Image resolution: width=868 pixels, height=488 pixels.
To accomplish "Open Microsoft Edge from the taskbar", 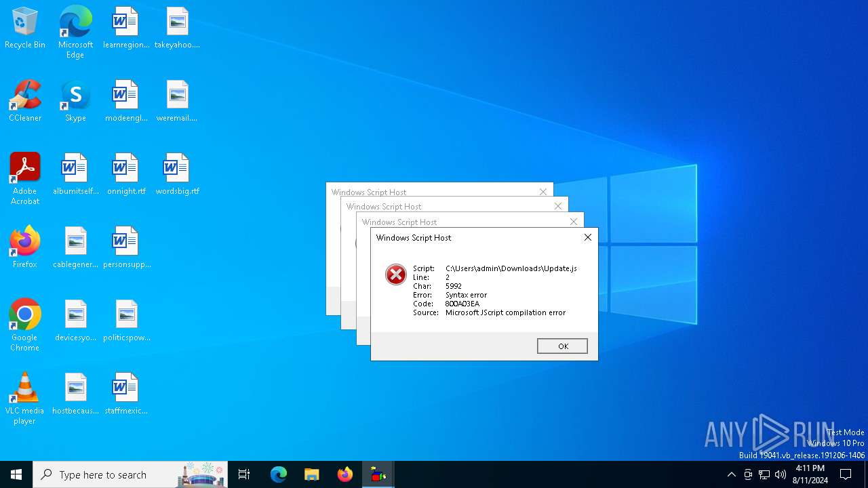I will pos(279,474).
